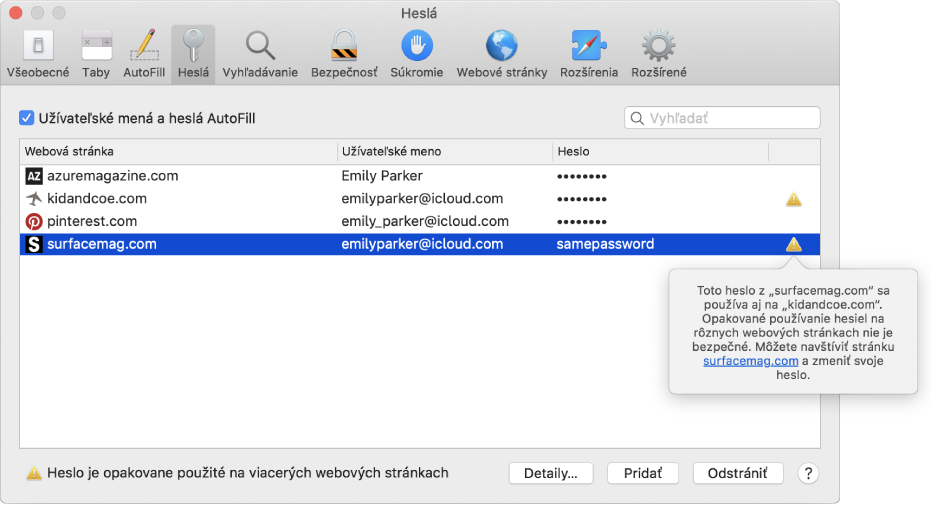
Task: Open the AutoFill preferences pane
Action: (144, 55)
